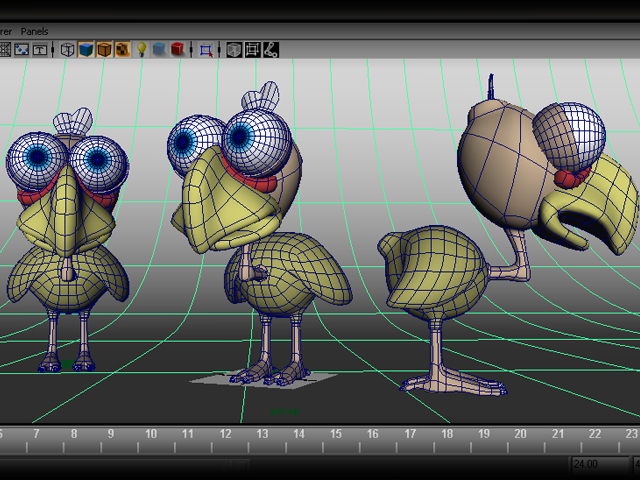
Task: Toggle shadows (light blue cube icon)
Action: tap(159, 50)
